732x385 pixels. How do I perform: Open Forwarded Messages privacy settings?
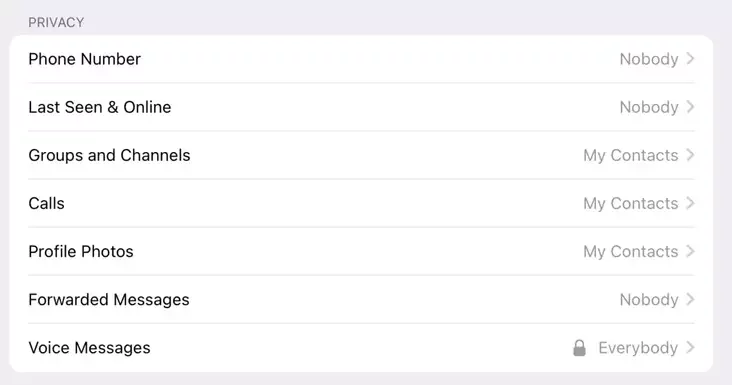pos(361,300)
